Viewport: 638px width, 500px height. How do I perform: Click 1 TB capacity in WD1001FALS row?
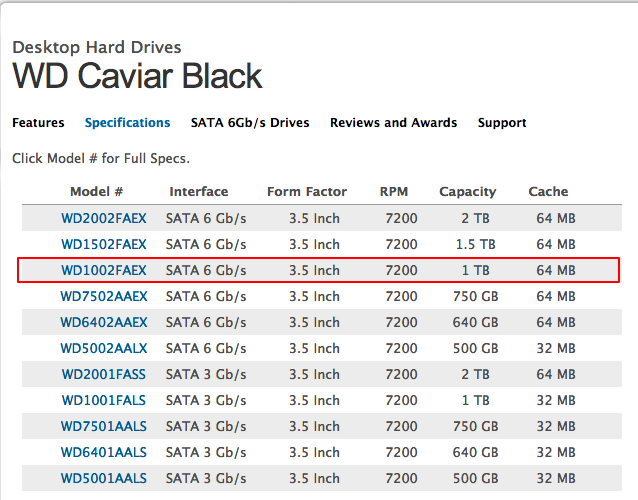[x=476, y=401]
